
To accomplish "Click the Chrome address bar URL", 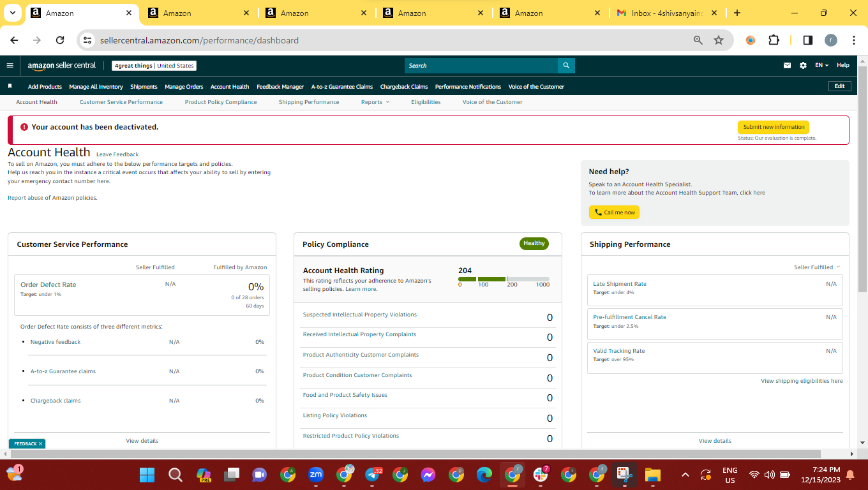I will coord(199,40).
